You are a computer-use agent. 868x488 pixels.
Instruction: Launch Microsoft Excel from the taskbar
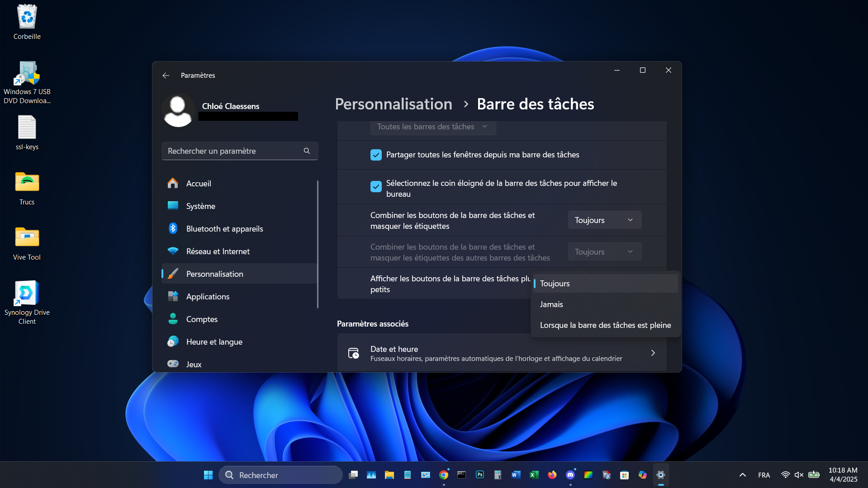click(x=534, y=475)
